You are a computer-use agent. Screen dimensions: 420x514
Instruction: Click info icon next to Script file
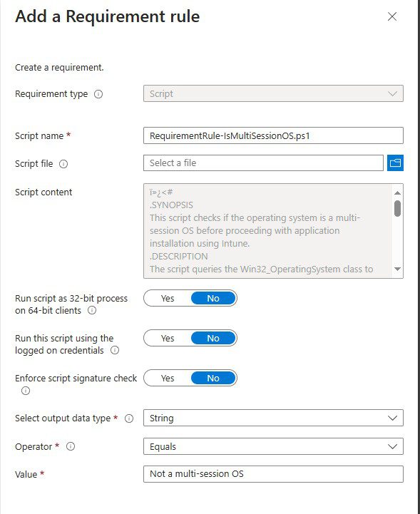pyautogui.click(x=63, y=164)
